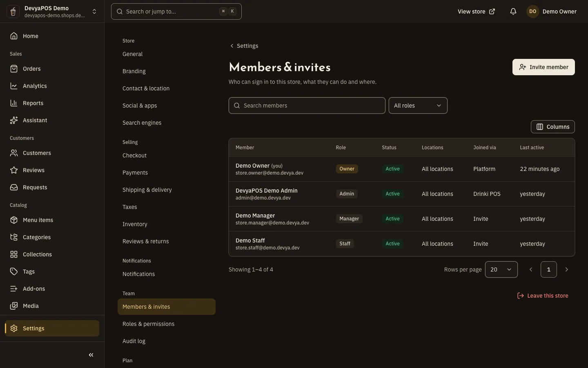Viewport: 588px width, 368px height.
Task: Open Reports from the sidebar
Action: pyautogui.click(x=52, y=103)
